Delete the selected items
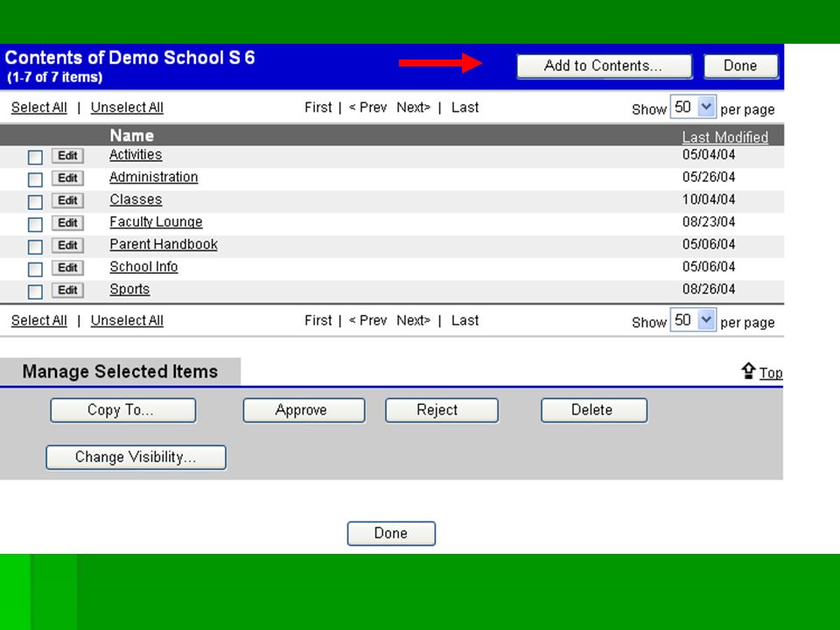 coord(594,410)
